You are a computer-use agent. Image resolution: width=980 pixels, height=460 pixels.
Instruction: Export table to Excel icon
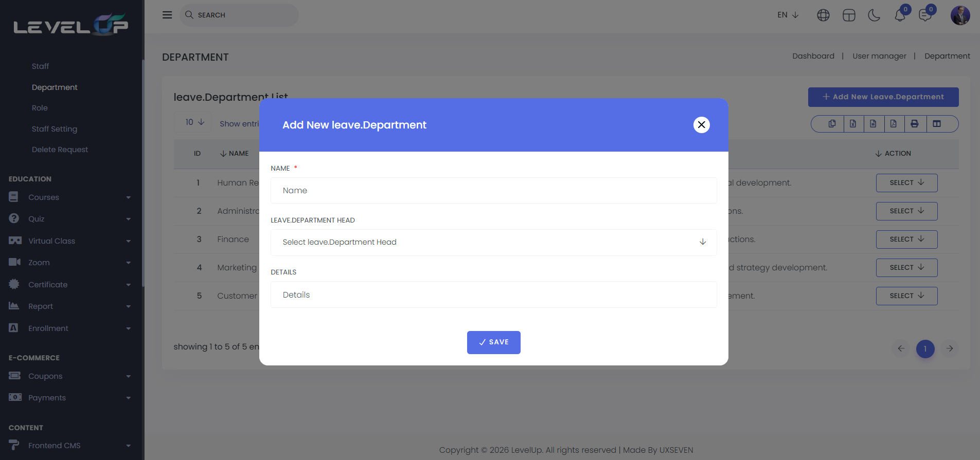(853, 124)
